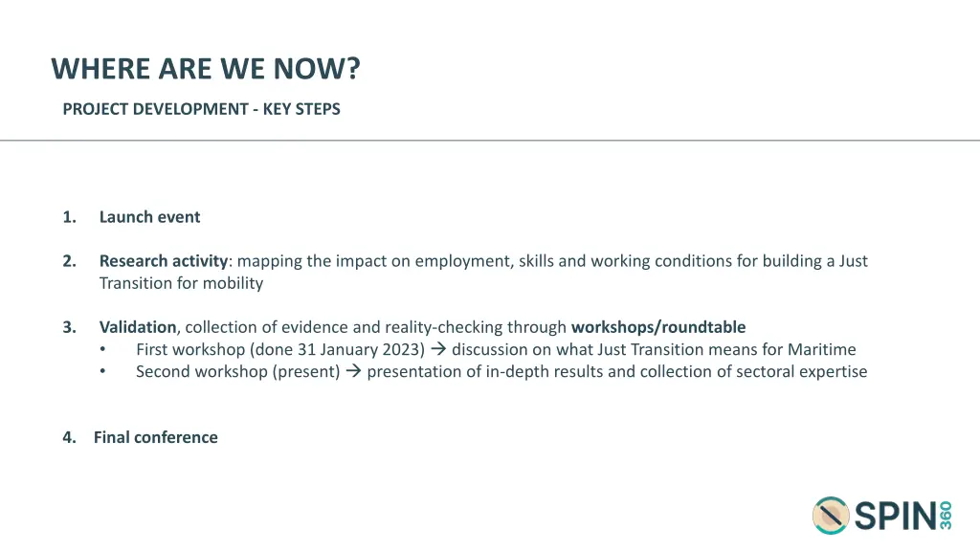Click the bold 'Validation' heading text
This screenshot has height=551, width=980.
(138, 327)
